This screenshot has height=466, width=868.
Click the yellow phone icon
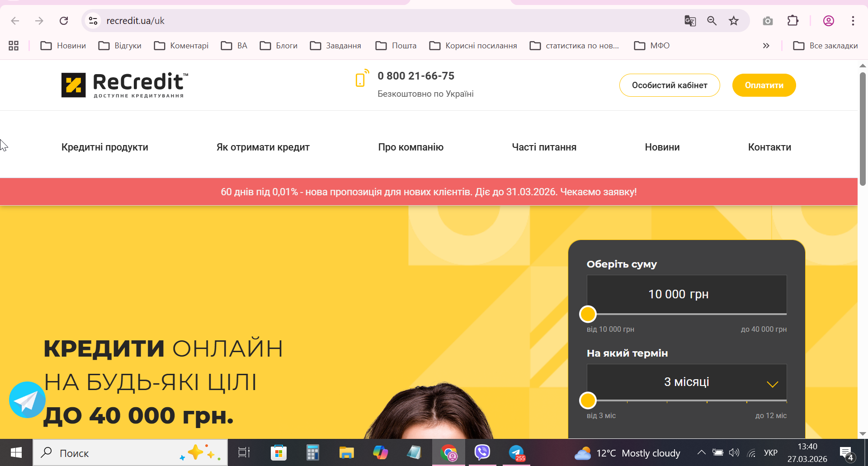(362, 78)
